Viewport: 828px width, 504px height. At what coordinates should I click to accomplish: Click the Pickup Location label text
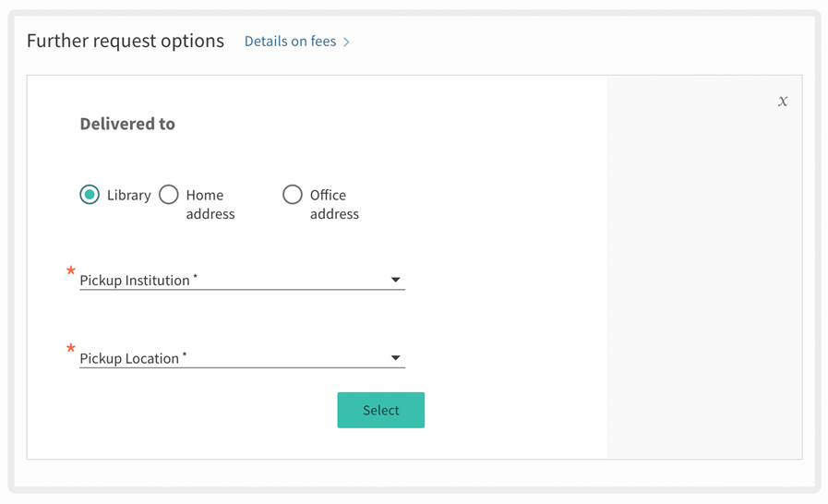(130, 359)
